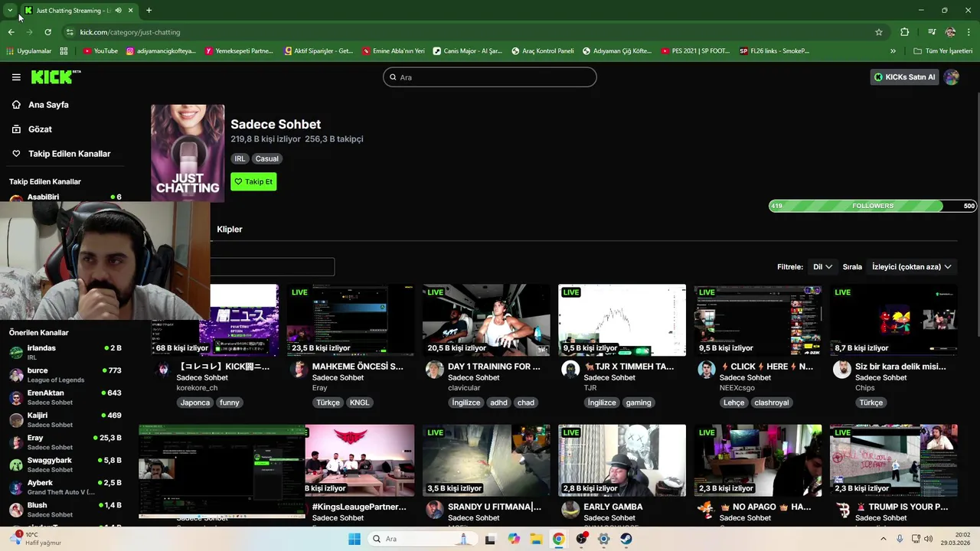Follow the category with Takip Et
Screen dimensions: 980x551
pos(253,181)
